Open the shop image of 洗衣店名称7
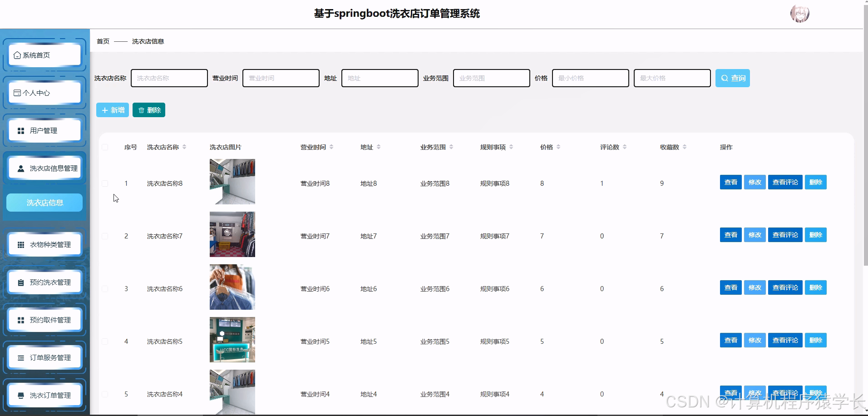This screenshot has height=416, width=868. tap(232, 234)
